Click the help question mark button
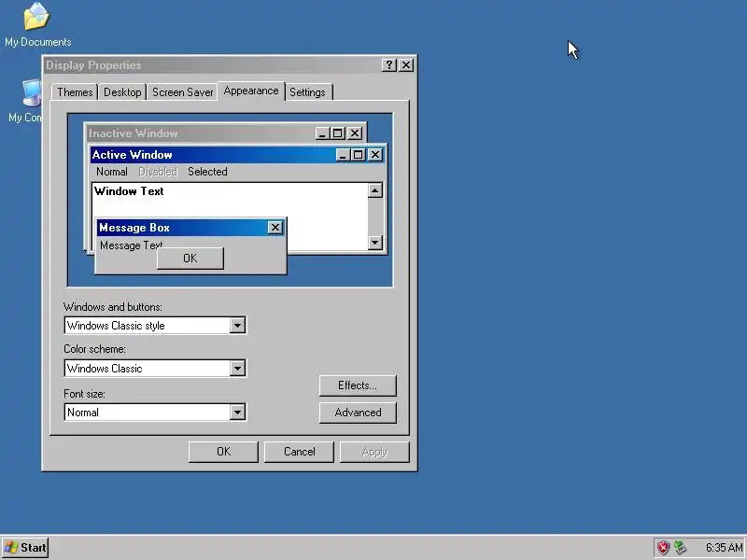 coord(388,65)
